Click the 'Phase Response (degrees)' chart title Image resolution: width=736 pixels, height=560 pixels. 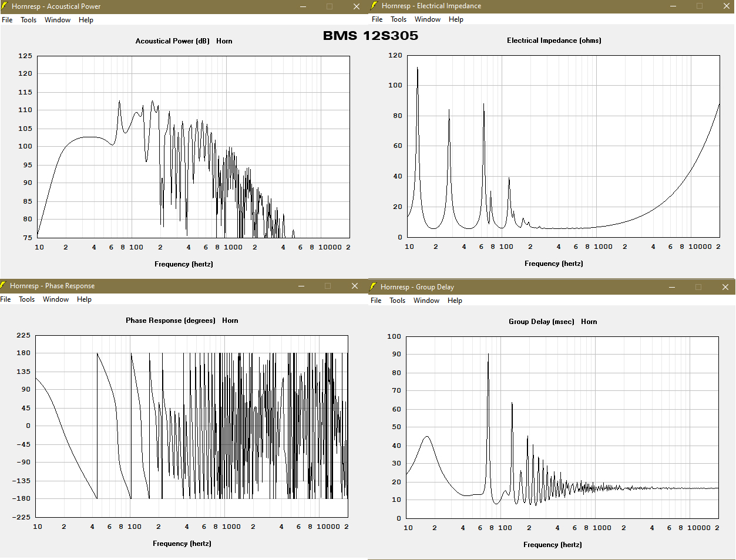pyautogui.click(x=170, y=321)
